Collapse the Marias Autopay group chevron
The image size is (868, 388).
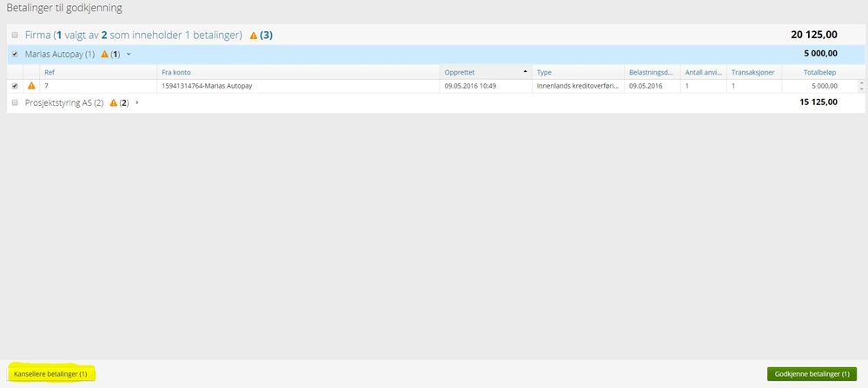tap(129, 55)
